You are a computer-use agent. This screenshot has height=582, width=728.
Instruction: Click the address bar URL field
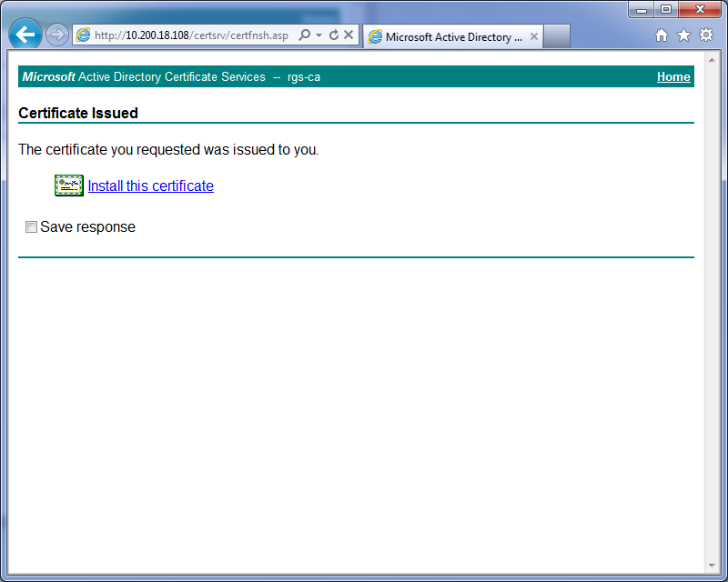pyautogui.click(x=191, y=35)
